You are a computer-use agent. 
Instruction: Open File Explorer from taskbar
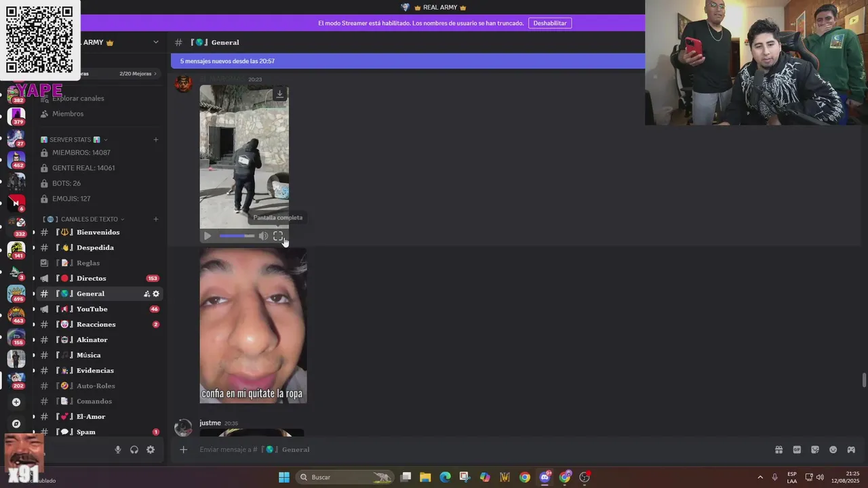(x=425, y=477)
